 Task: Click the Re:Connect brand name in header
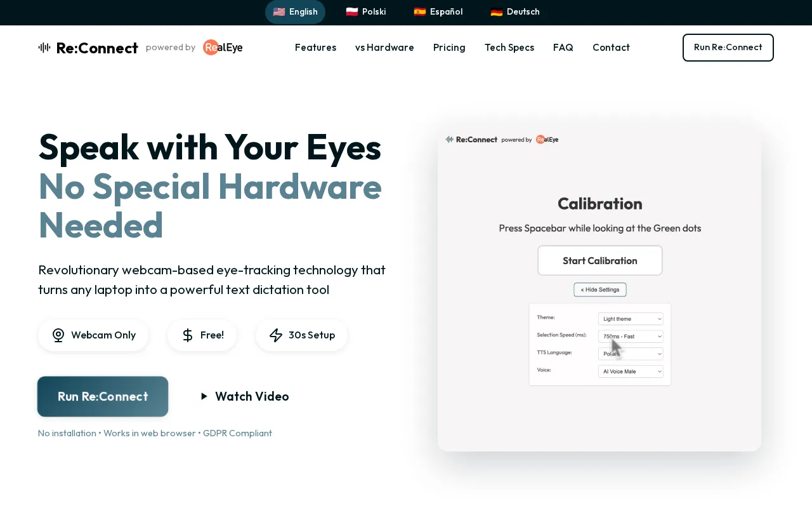[x=97, y=48]
